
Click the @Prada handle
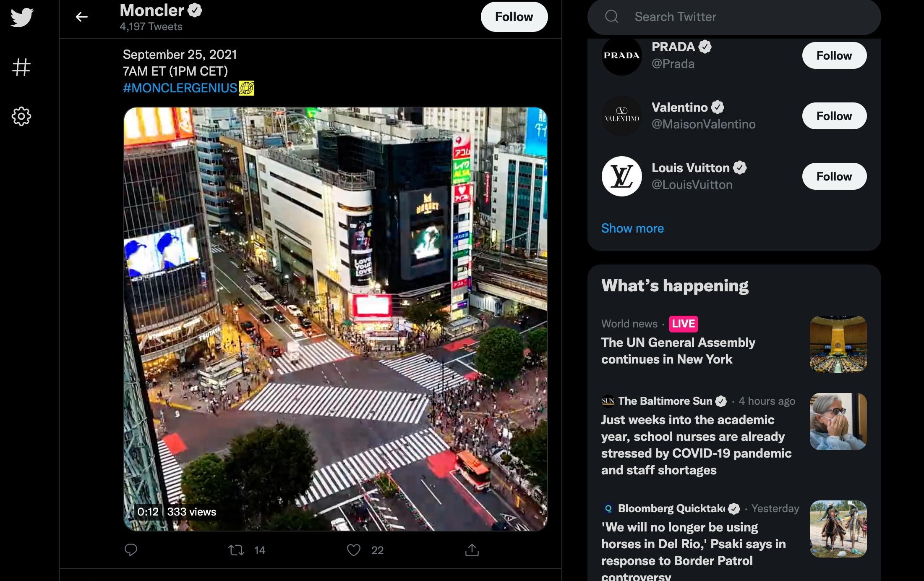(673, 64)
